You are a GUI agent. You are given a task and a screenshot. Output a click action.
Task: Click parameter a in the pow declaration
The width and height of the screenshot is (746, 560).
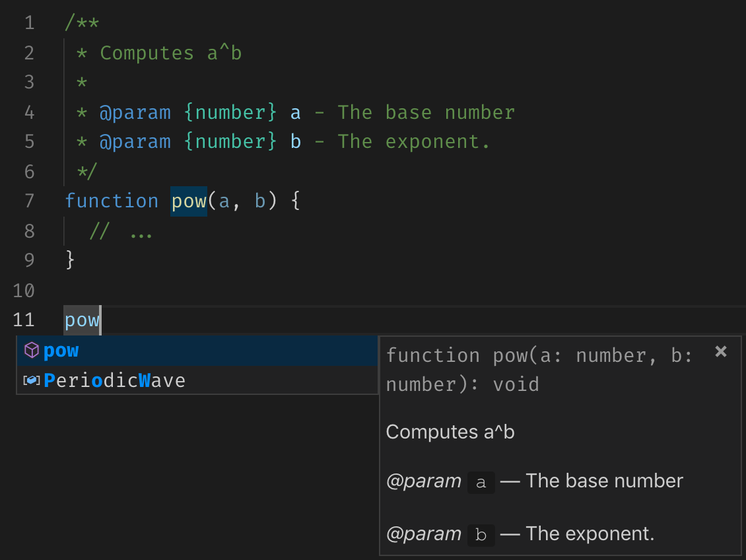coord(224,201)
